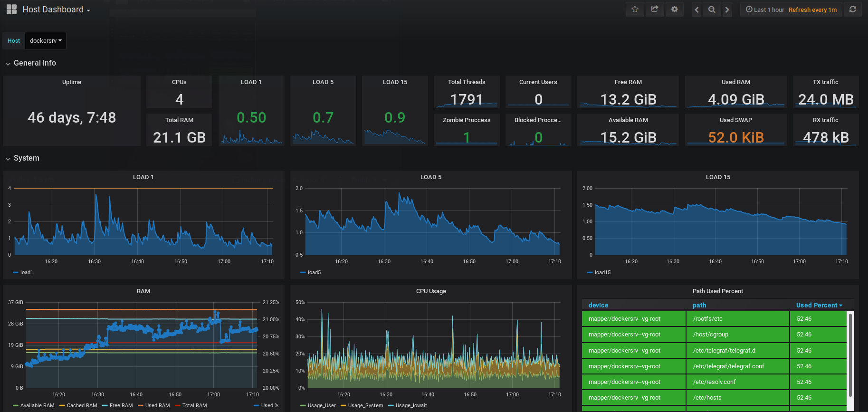Toggle Usage_User series in CPU legend
This screenshot has height=412, width=868.
[x=321, y=405]
